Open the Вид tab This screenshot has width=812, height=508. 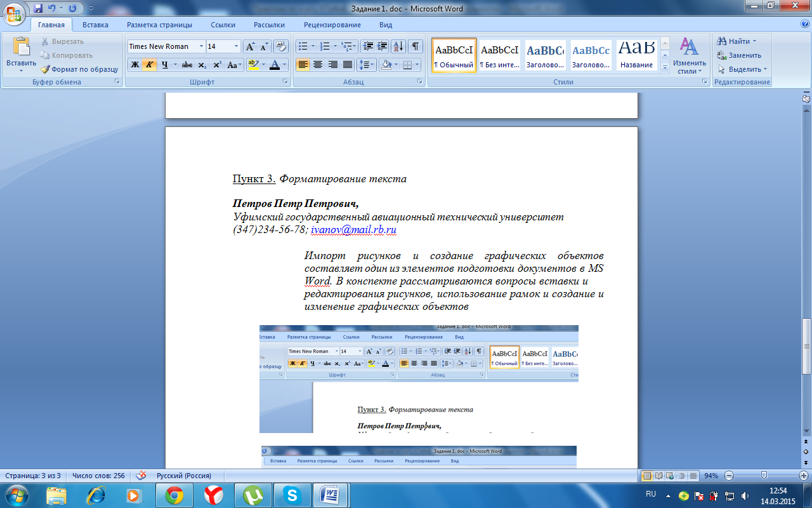pyautogui.click(x=386, y=25)
